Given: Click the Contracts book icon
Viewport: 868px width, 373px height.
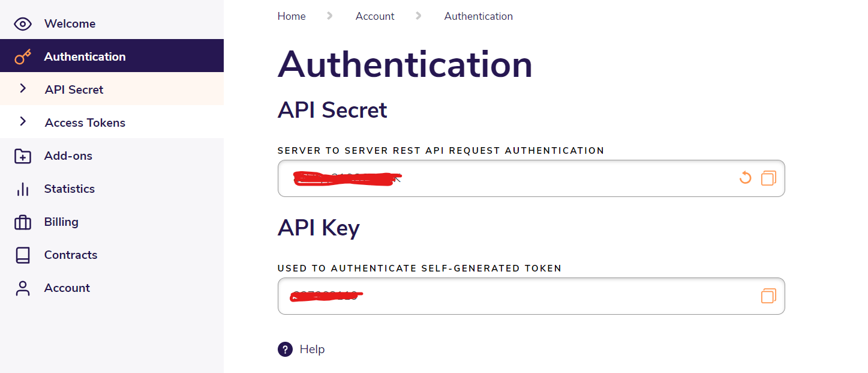Looking at the screenshot, I should tap(23, 255).
